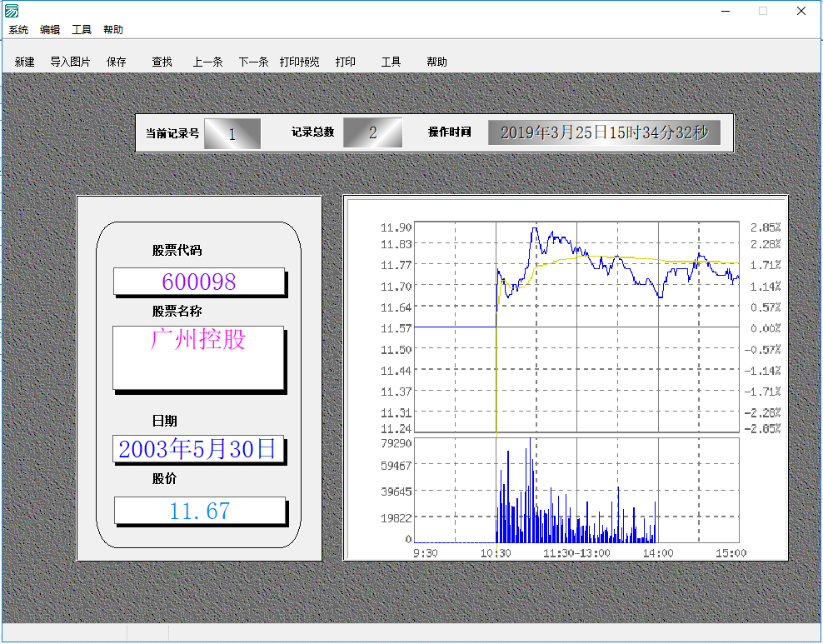This screenshot has height=644, width=823.
Task: Open the 工具 menu in menu bar
Action: [x=82, y=30]
